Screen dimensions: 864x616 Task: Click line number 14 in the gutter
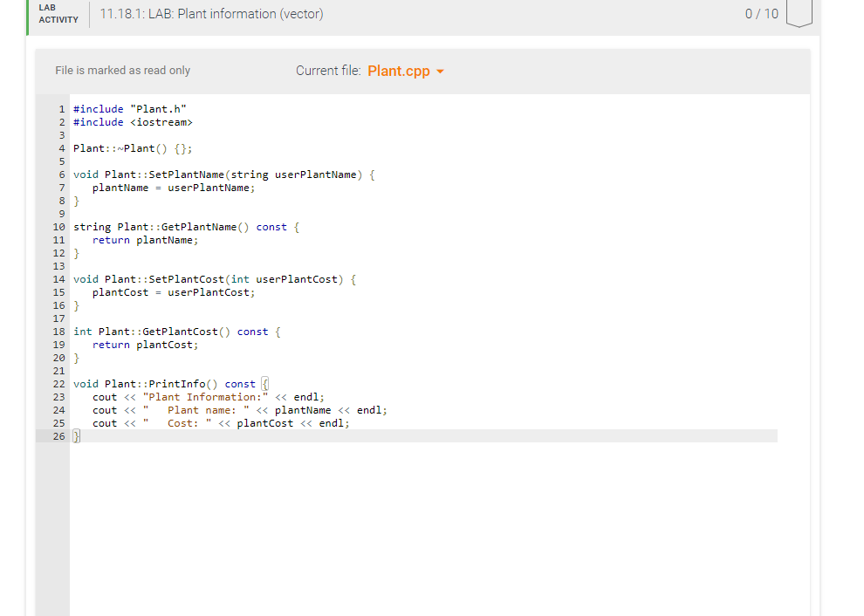pos(58,278)
